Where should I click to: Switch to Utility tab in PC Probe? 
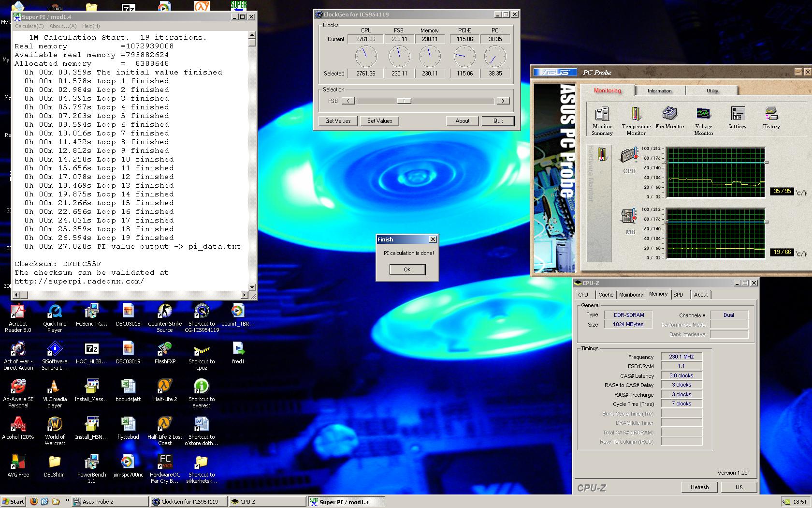(712, 90)
